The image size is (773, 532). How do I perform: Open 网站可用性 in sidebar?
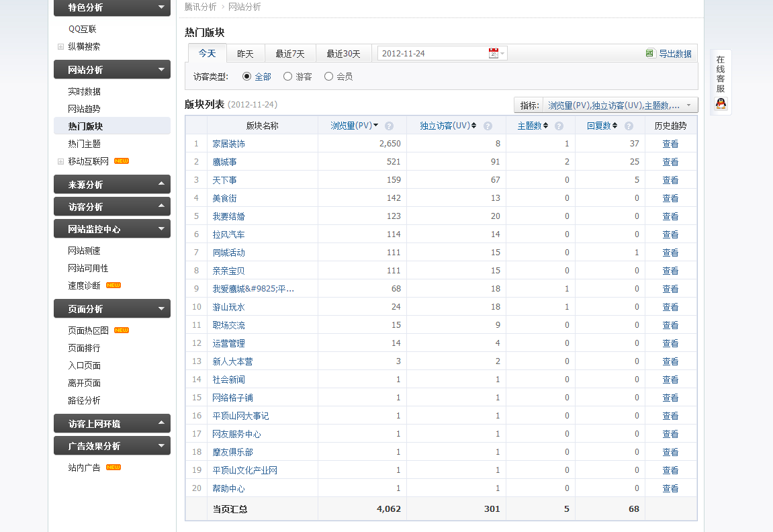pyautogui.click(x=88, y=268)
